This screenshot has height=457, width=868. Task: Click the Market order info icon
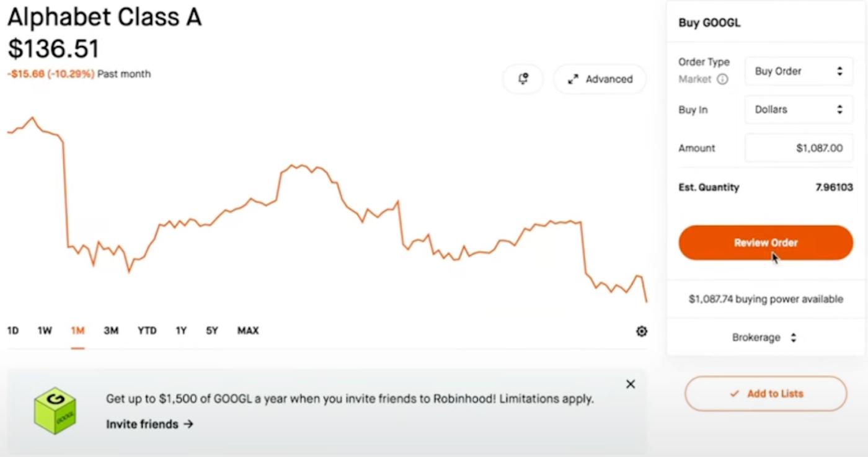[x=722, y=79]
